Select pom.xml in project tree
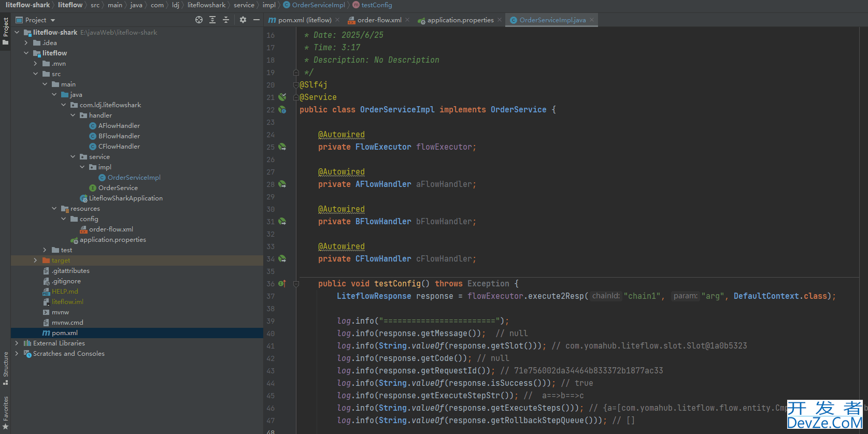Screen dimensions: 868x434 [x=64, y=332]
